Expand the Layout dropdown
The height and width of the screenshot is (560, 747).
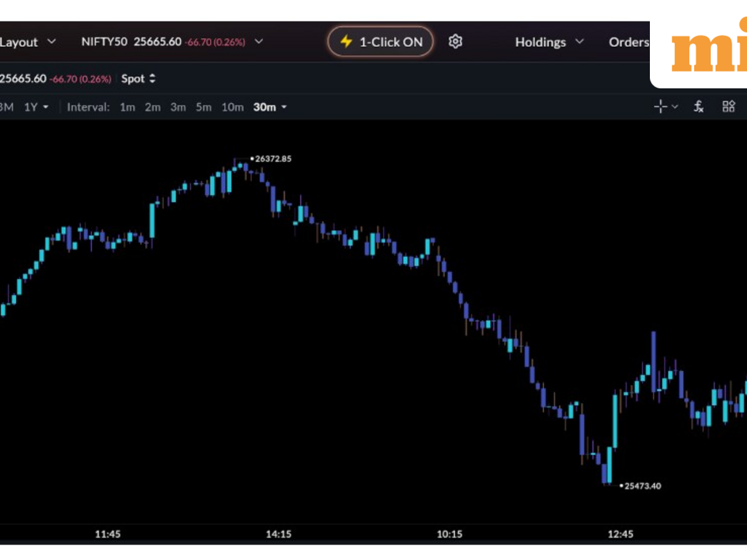[x=27, y=42]
